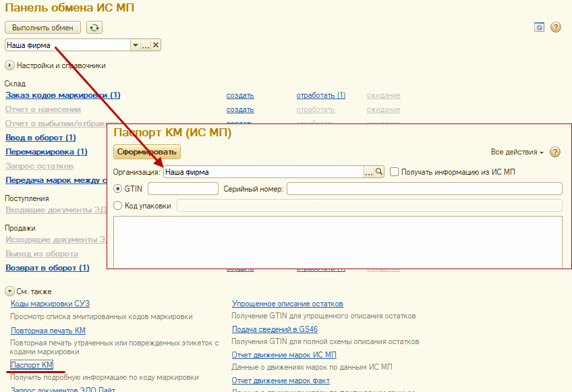Open 'Заказ кодов маркировки (1)' section

[63, 95]
